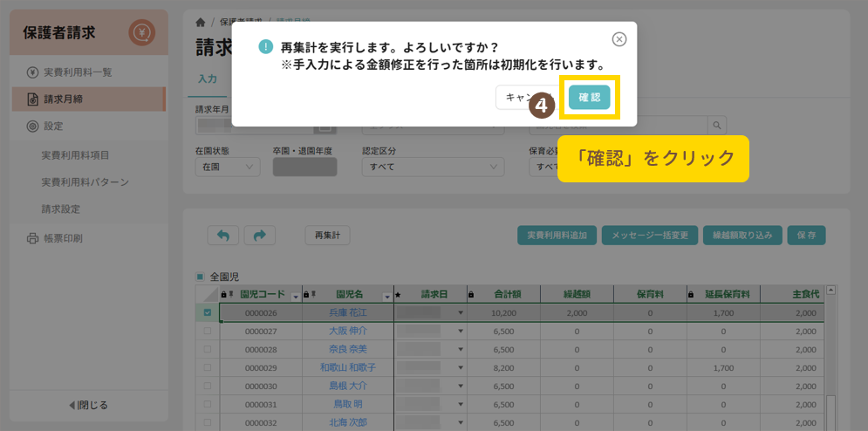Check the checkbox for row 0000027
868x431 pixels.
pos(207,332)
